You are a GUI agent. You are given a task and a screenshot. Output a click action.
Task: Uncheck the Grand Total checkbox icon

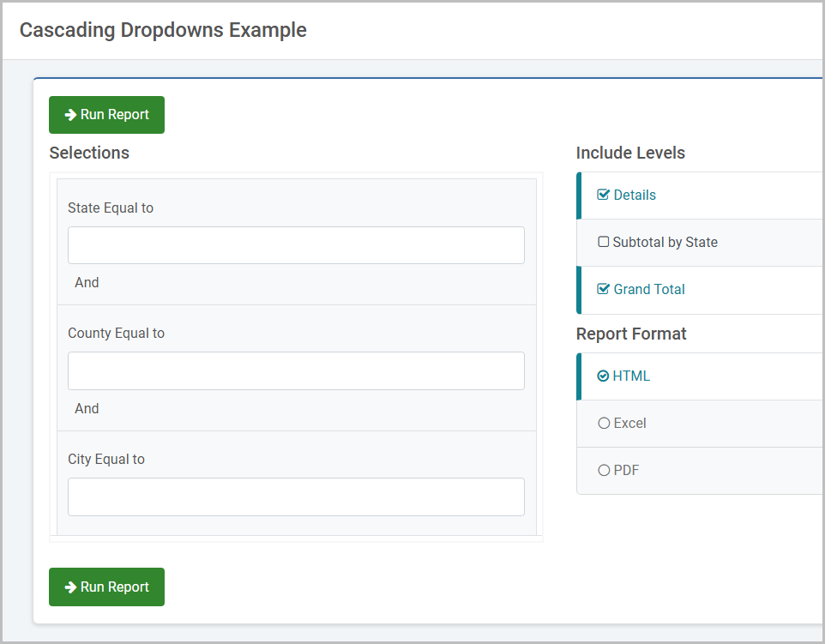pyautogui.click(x=603, y=289)
